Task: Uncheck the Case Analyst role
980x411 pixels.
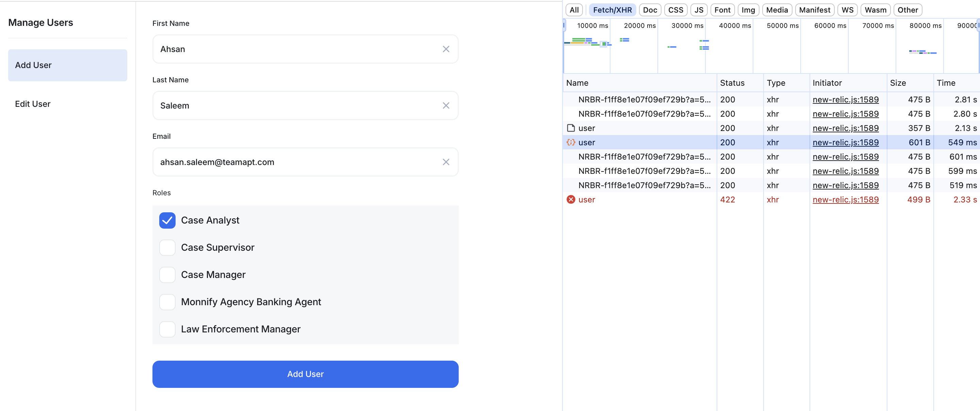Action: [x=167, y=220]
